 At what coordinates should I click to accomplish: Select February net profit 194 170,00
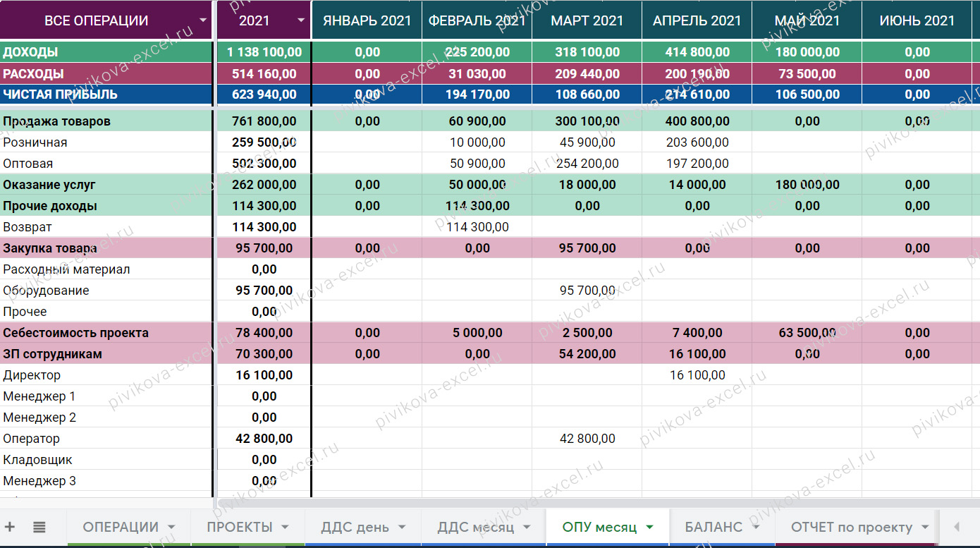pos(477,95)
